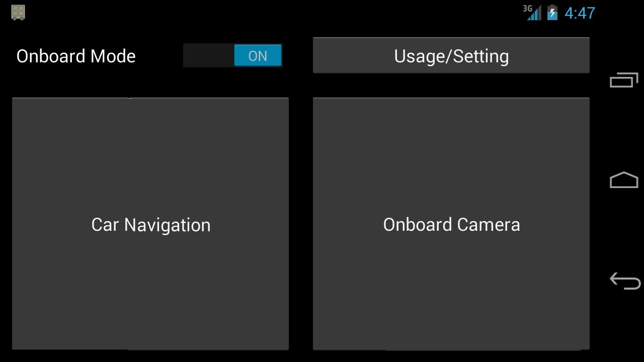Tap the "3G" network type indicator

[x=527, y=9]
